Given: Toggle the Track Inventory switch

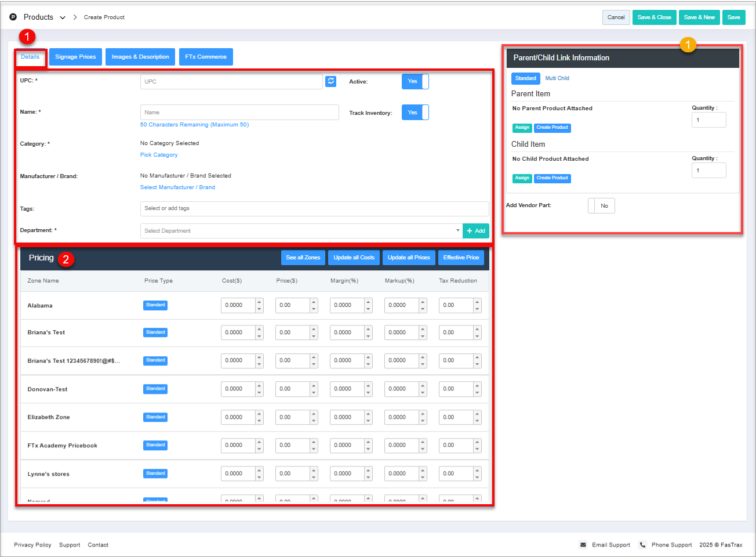Looking at the screenshot, I should click(415, 113).
